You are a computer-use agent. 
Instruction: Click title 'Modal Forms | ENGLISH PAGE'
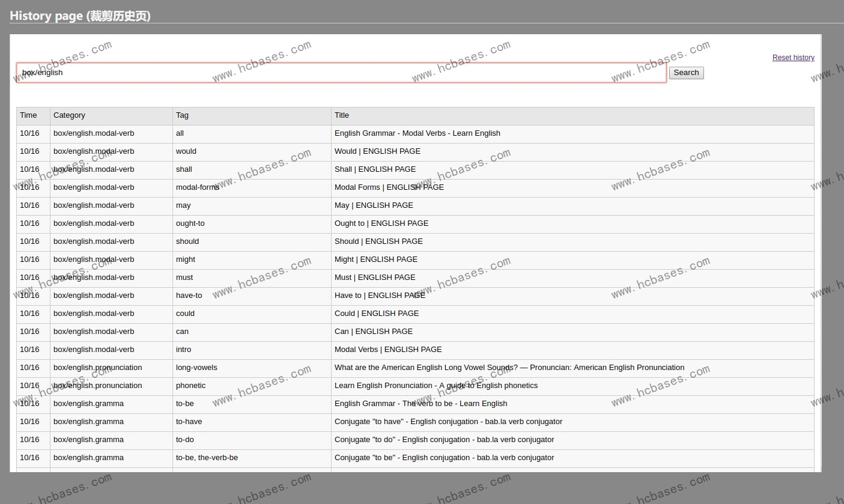point(389,187)
